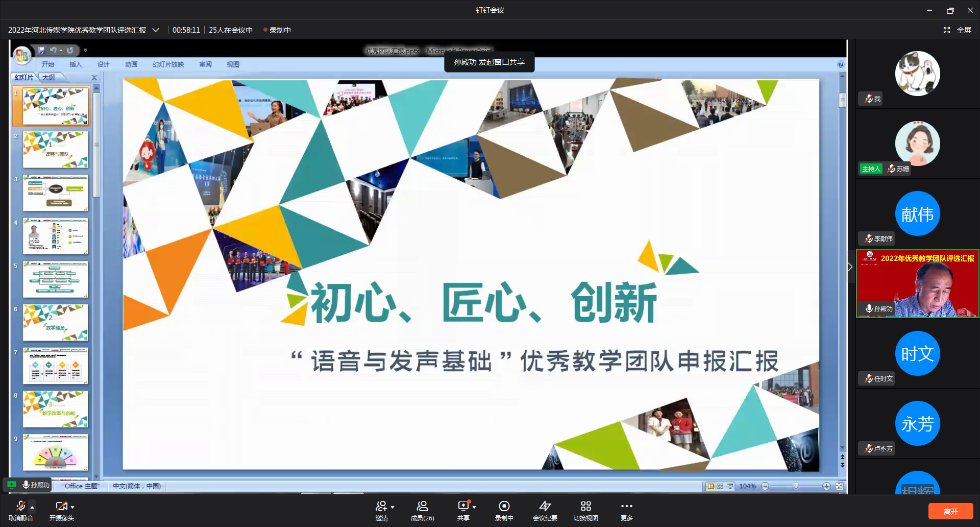
Task: Select slide 4 thumbnail
Action: point(55,236)
